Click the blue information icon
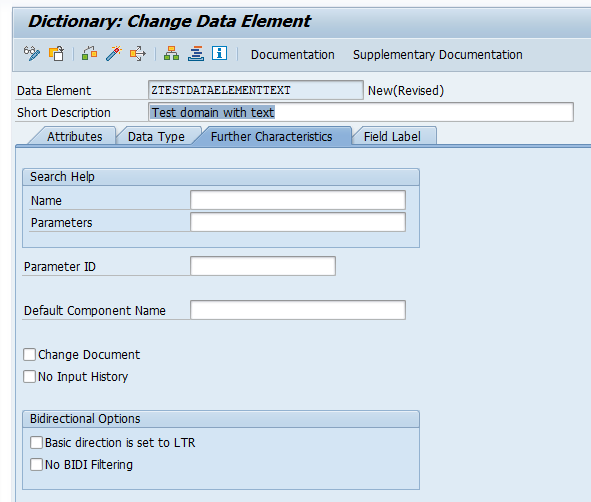The height and width of the screenshot is (502, 591). tap(219, 53)
